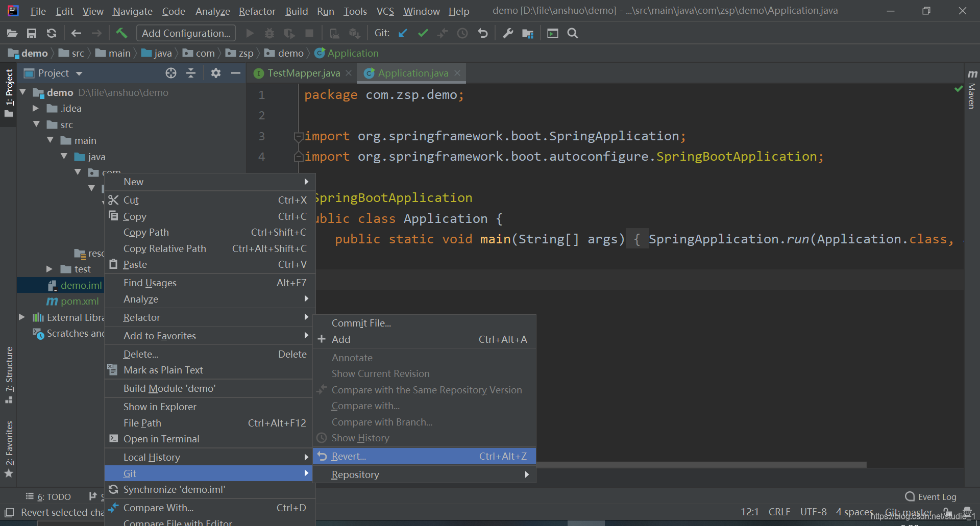Click Git: master branch widget
The width and height of the screenshot is (980, 526).
click(909, 512)
